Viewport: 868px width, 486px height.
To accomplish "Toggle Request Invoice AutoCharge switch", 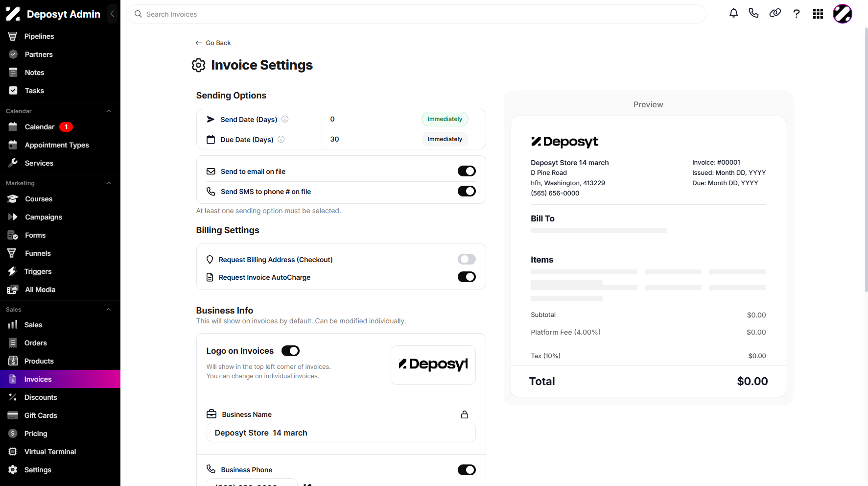I will tap(467, 277).
